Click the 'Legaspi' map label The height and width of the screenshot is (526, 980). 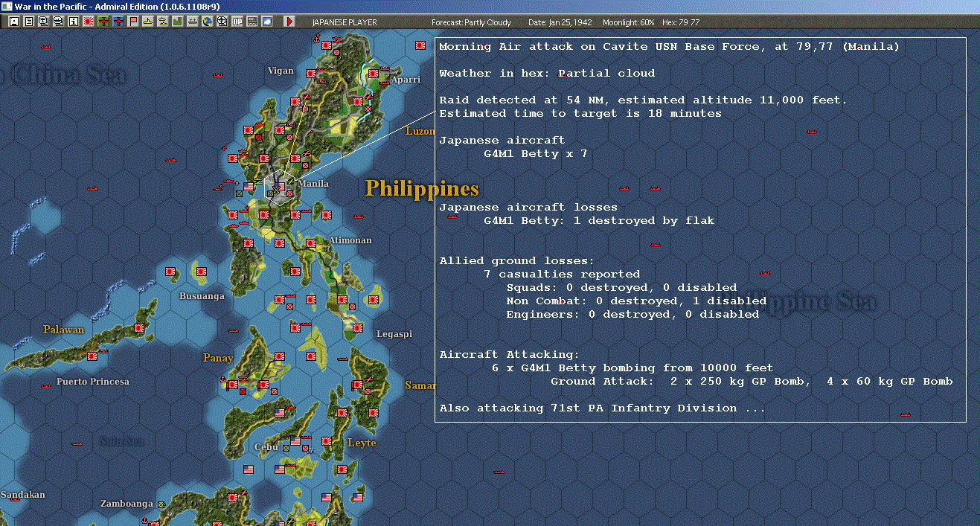394,334
